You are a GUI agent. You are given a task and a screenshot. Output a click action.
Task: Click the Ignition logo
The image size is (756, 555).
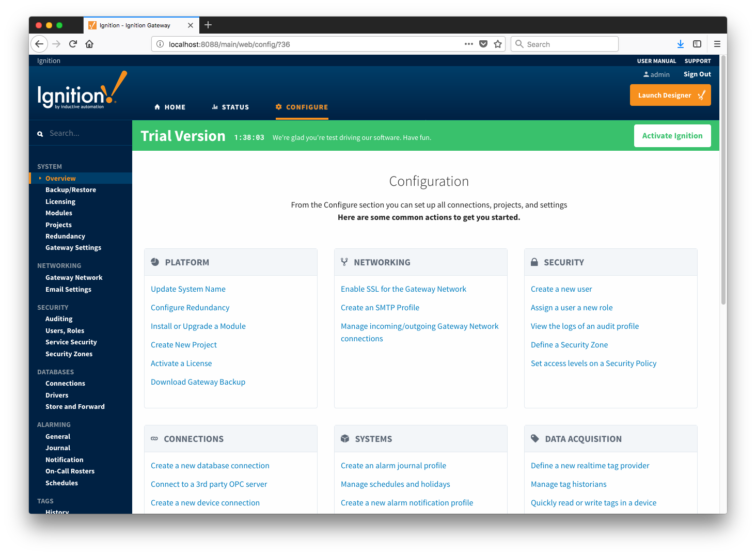(82, 91)
